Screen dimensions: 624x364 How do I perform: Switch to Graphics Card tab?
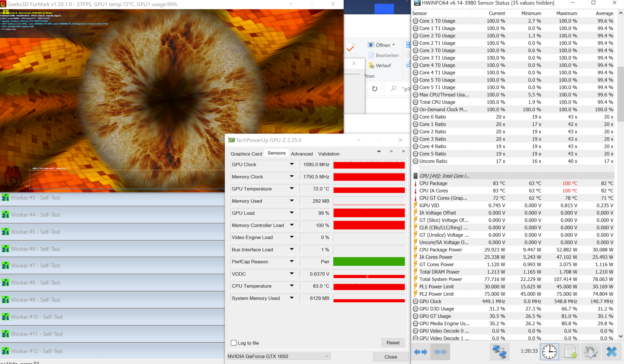pos(246,154)
